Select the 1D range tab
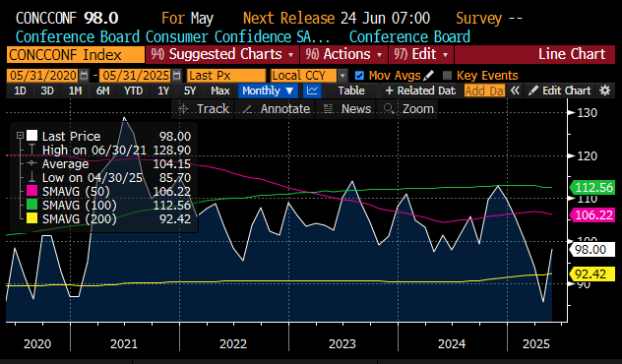Image resolution: width=622 pixels, height=364 pixels. (x=20, y=91)
